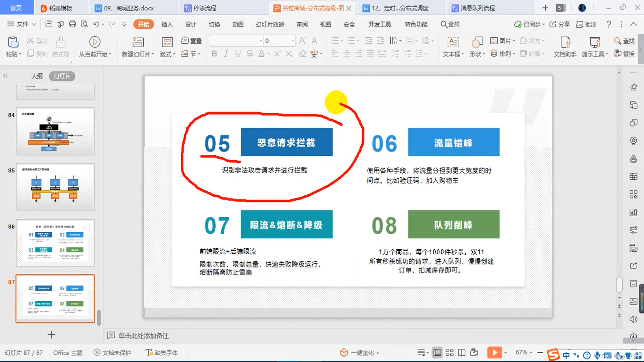Click the one-click beautify (一键美化) button
Screen dimensions: 644x362
(x=361, y=352)
